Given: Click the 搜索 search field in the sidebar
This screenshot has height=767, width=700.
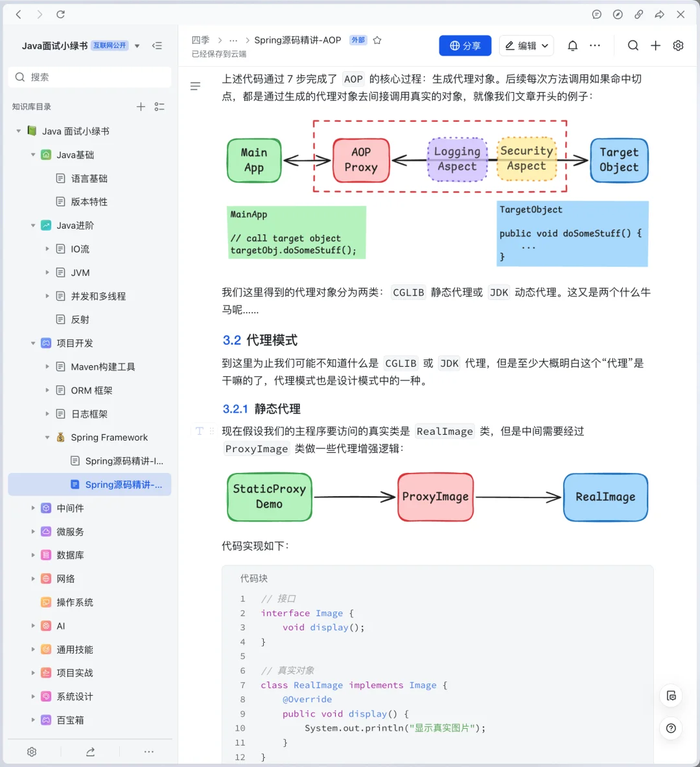Looking at the screenshot, I should point(89,76).
